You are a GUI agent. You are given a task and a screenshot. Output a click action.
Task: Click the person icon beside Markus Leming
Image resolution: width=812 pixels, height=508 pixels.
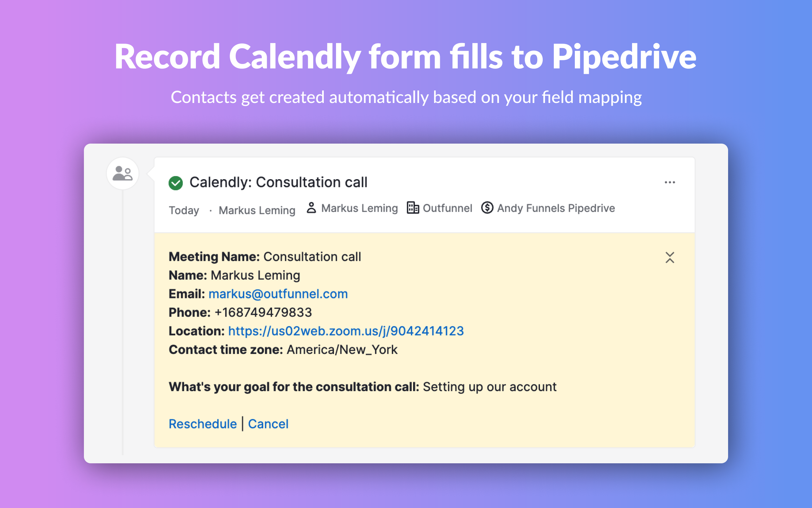pos(311,208)
